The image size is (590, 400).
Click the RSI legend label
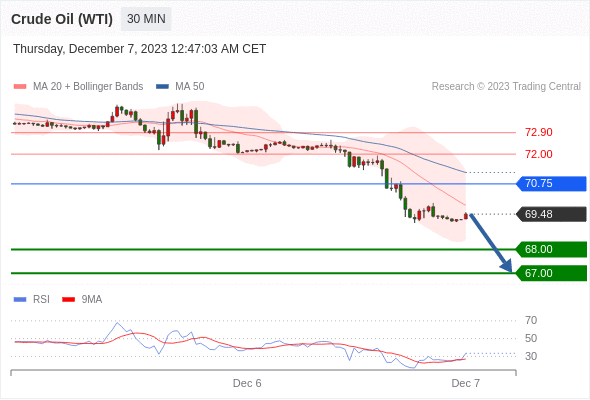point(41,300)
